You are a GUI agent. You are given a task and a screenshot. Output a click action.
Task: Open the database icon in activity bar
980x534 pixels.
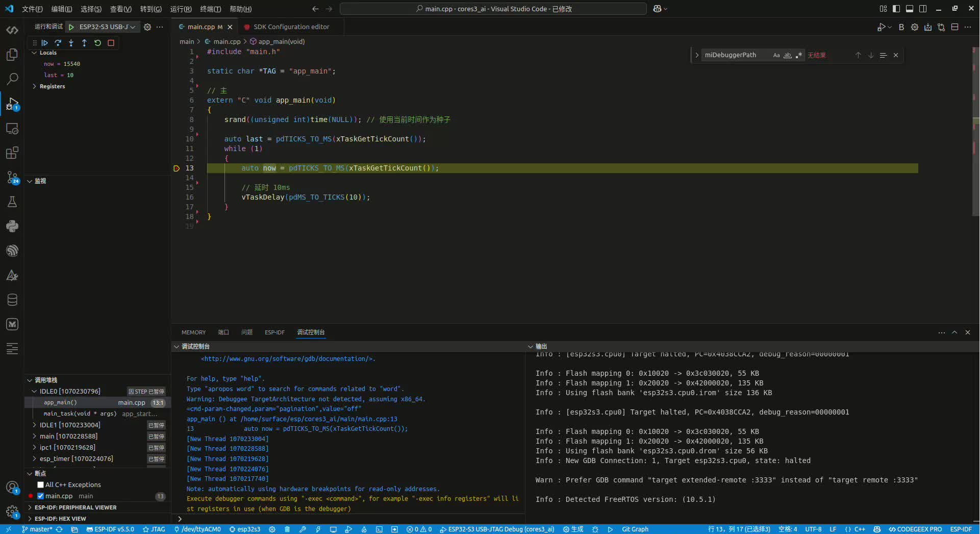point(12,300)
